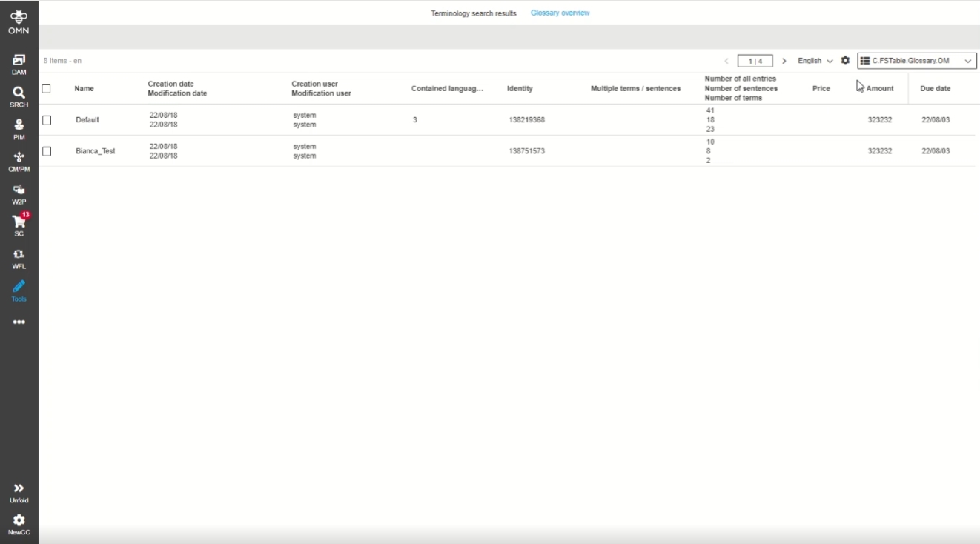Image resolution: width=980 pixels, height=544 pixels.
Task: Open the OMN bee logo home
Action: point(19,22)
